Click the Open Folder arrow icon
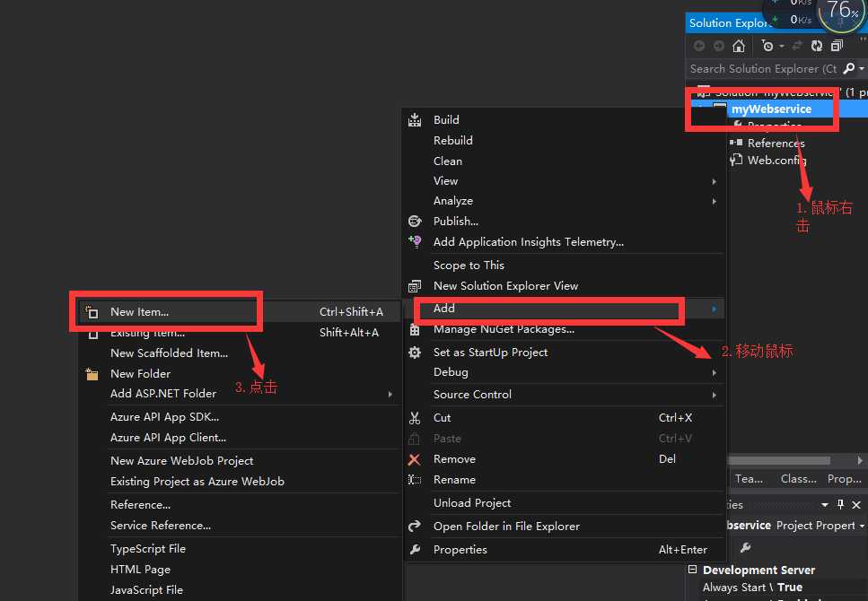The height and width of the screenshot is (601, 868). click(x=415, y=527)
